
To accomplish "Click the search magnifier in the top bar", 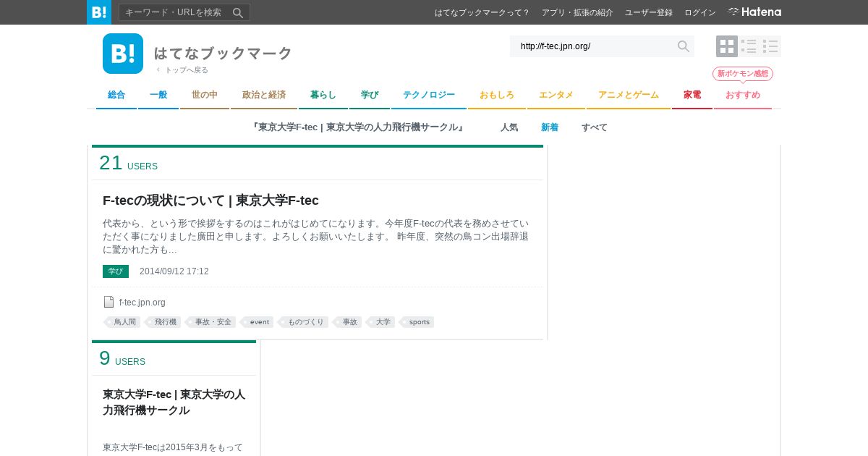I will pos(238,12).
